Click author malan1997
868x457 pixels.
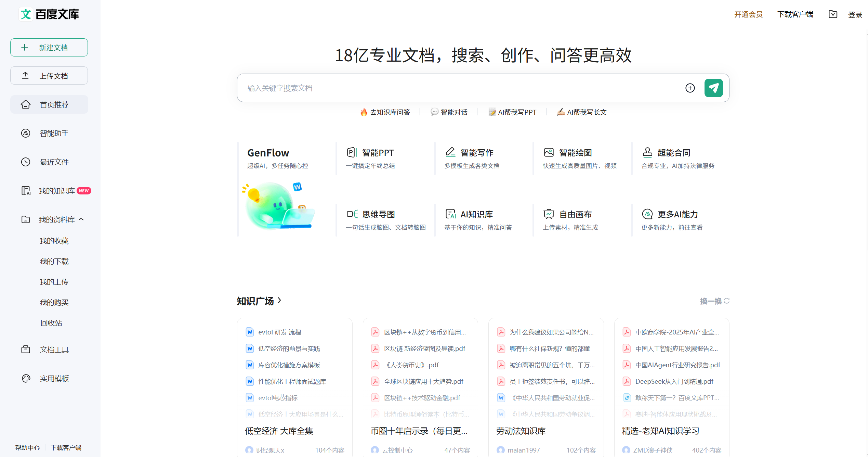[x=524, y=450]
